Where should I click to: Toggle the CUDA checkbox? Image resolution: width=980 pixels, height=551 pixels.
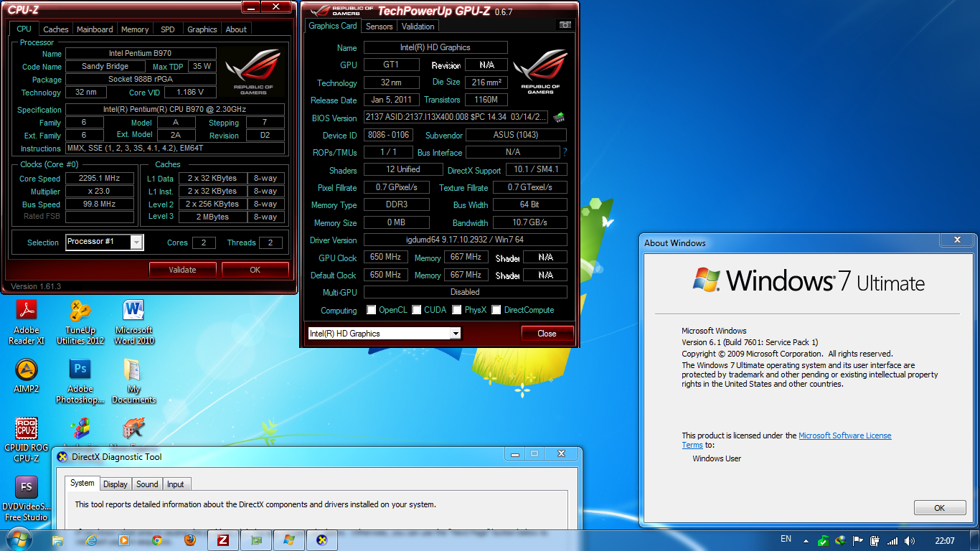pos(417,310)
